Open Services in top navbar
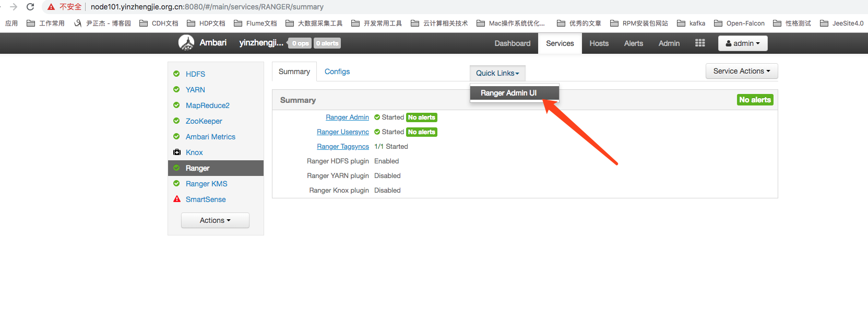Screen dimensions: 868x331 pos(560,43)
